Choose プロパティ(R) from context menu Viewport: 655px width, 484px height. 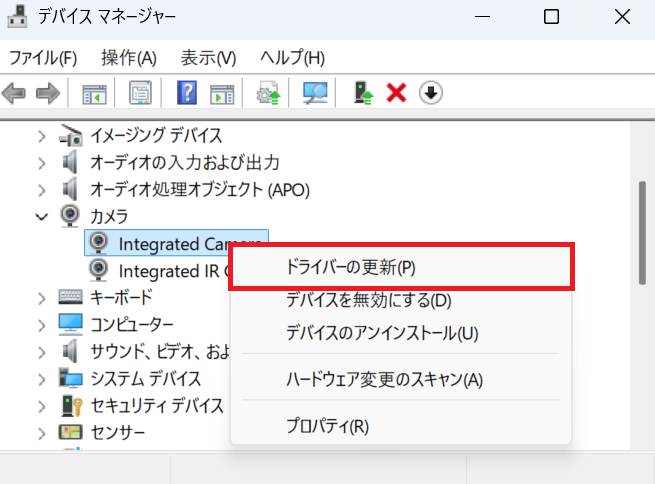(401, 426)
